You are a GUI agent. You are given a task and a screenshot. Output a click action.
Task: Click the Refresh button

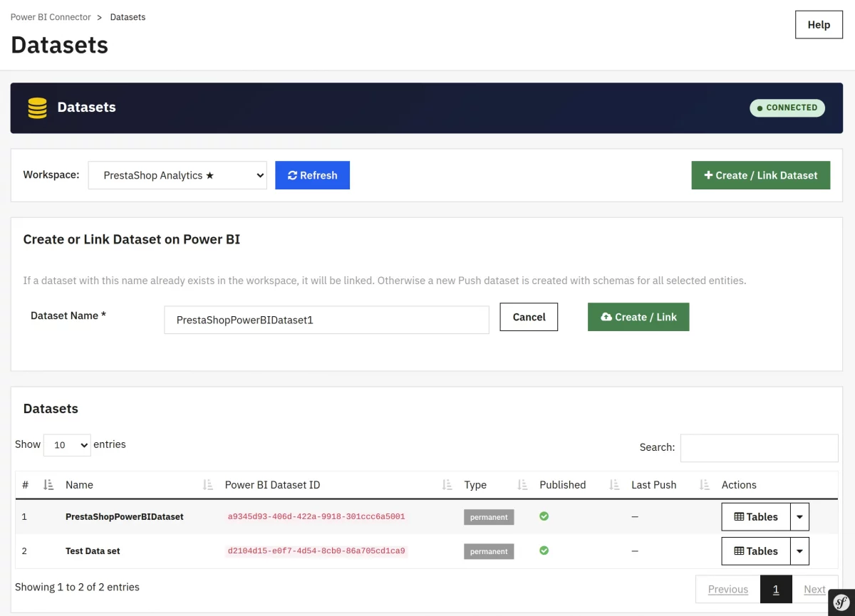(312, 175)
